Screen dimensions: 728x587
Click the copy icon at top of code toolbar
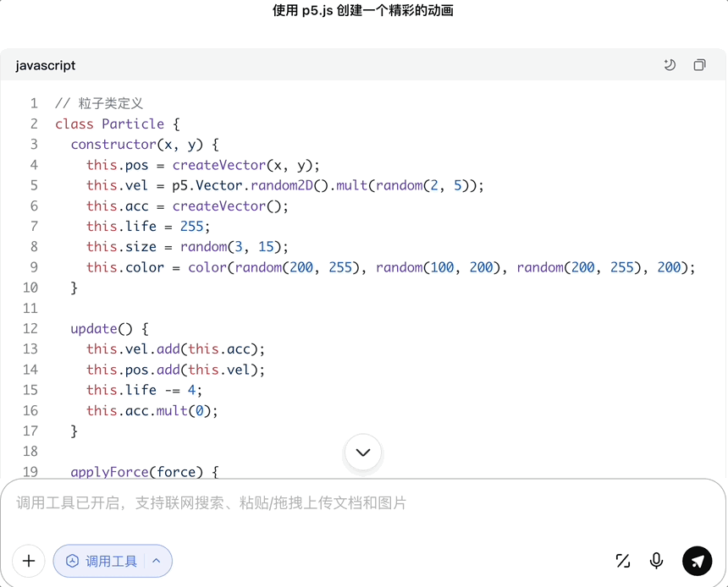[x=699, y=65]
